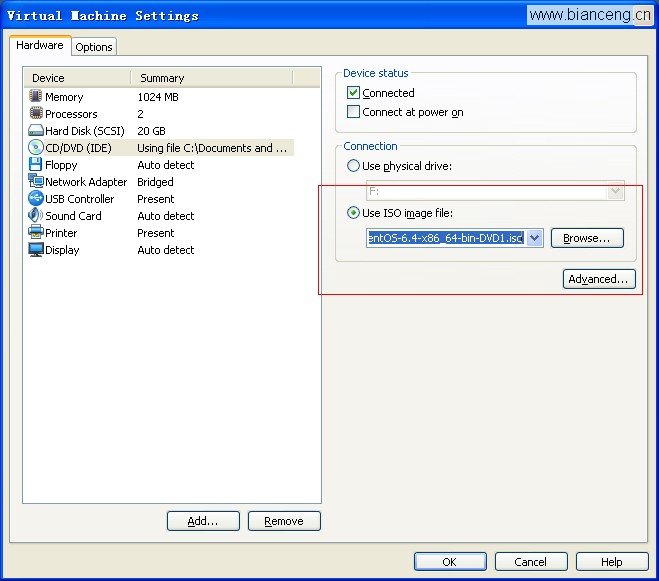Click the Processors icon
The height and width of the screenshot is (581, 659).
(36, 113)
